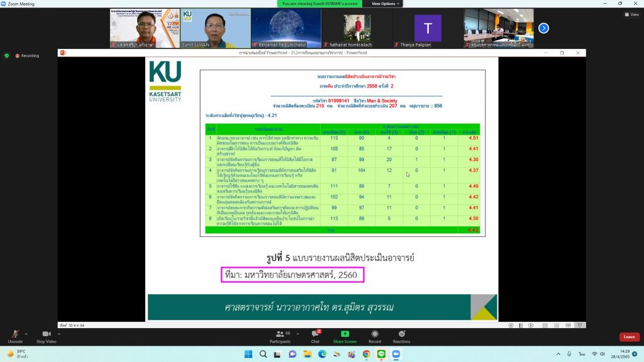Stop Video camera in Zoom toolbar
This screenshot has height=362, width=644.
tap(45, 334)
